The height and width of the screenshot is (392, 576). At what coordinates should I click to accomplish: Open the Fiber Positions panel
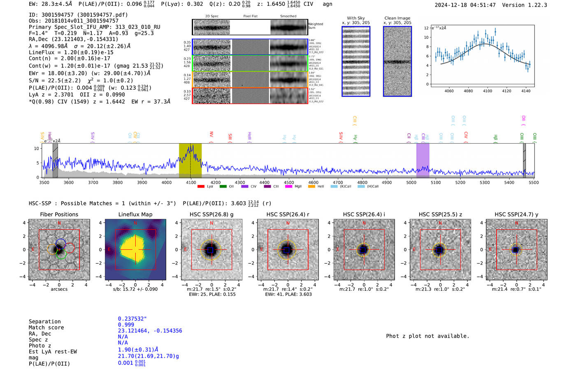[x=59, y=249]
